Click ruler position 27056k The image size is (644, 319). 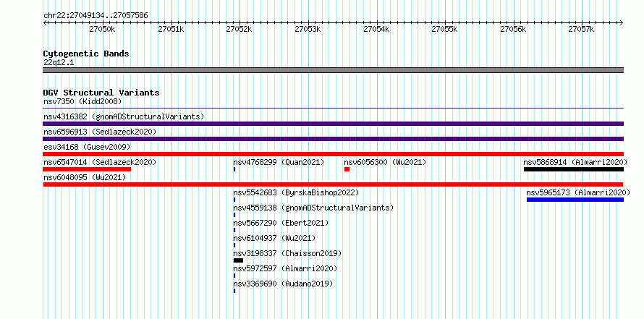click(x=514, y=29)
